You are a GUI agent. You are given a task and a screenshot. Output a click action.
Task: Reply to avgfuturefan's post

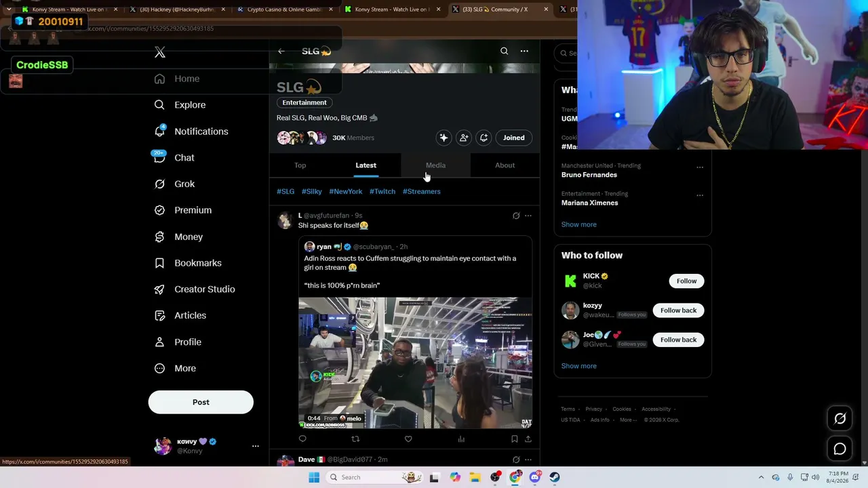point(302,439)
